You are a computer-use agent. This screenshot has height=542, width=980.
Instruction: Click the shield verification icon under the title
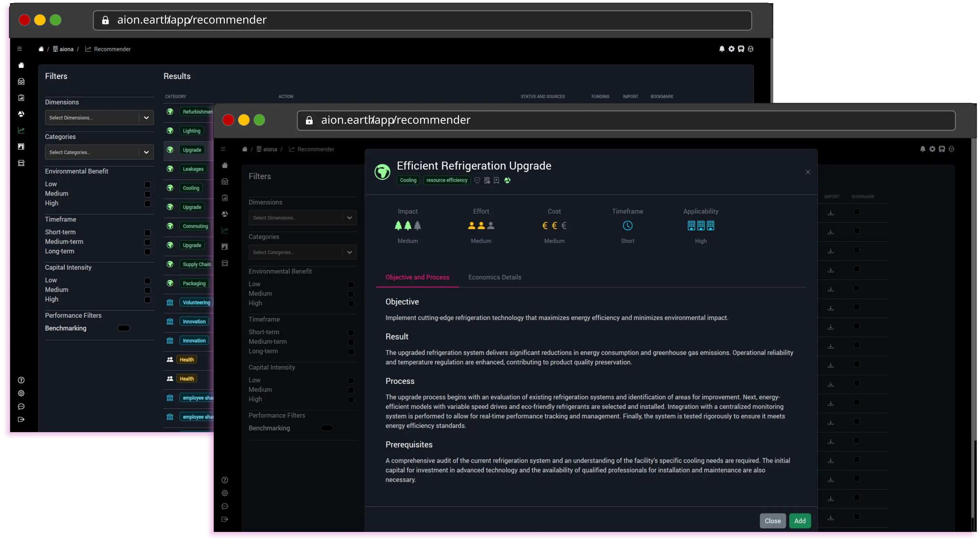[x=477, y=180]
